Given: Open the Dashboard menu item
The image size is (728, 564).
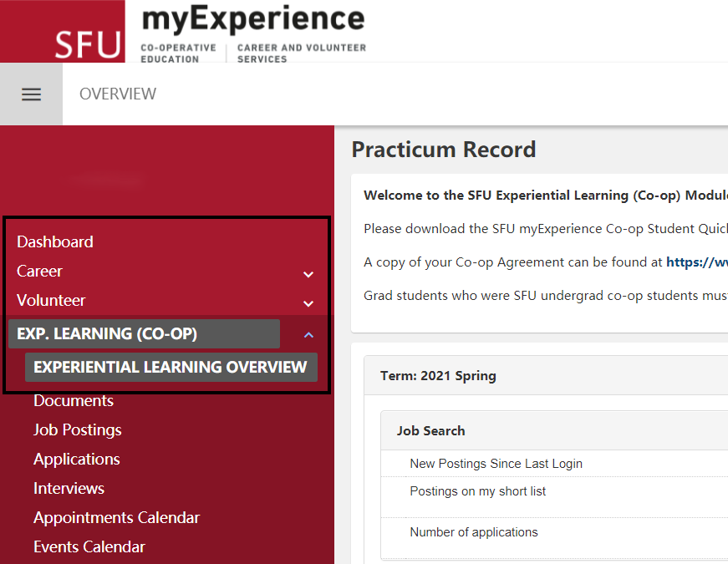Looking at the screenshot, I should 55,241.
